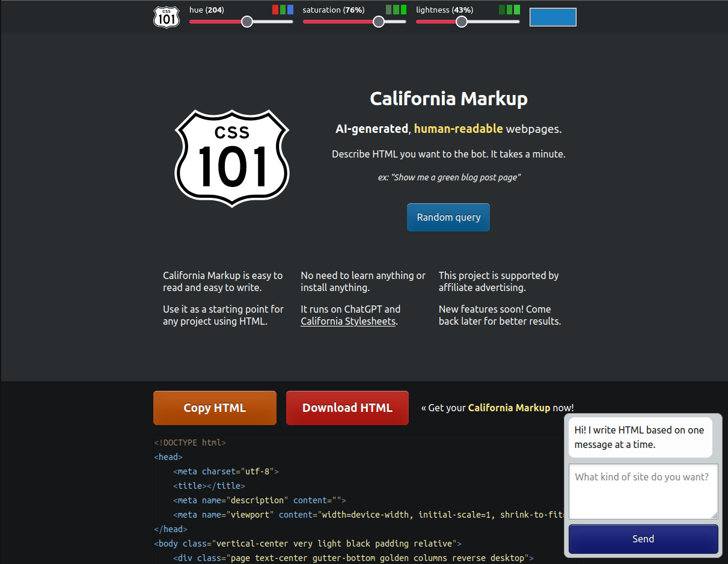Click the '<title></title>' code line
This screenshot has height=564, width=728.
[209, 486]
